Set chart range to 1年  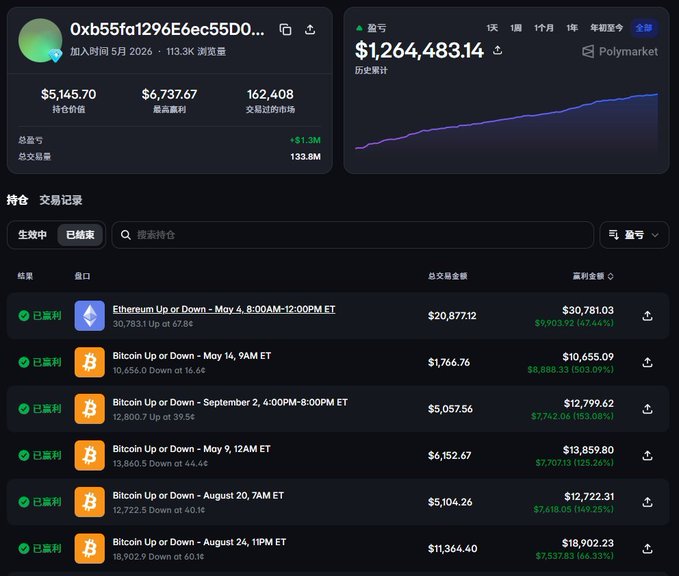click(572, 28)
